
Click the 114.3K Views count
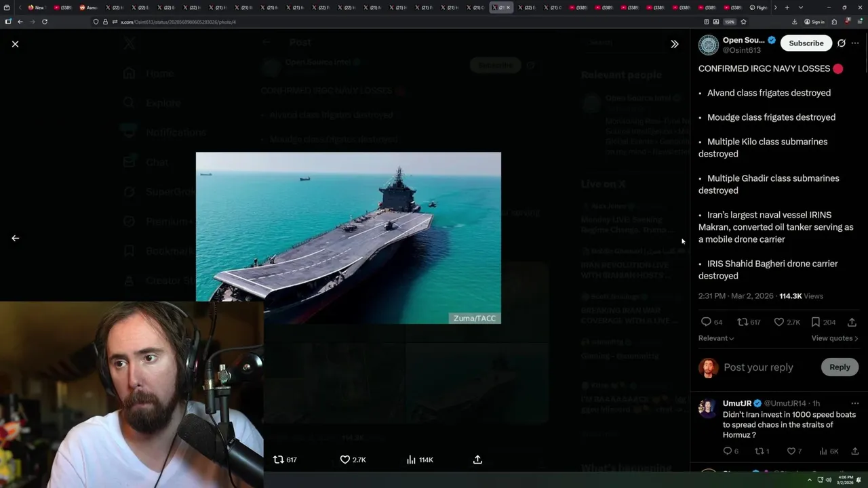point(801,296)
